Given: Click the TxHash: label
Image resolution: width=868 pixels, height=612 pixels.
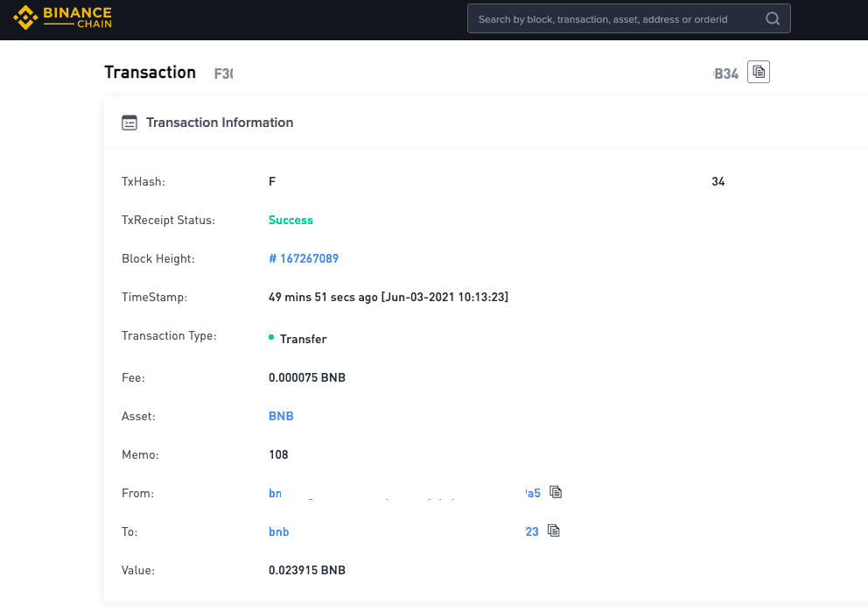Looking at the screenshot, I should click(x=143, y=181).
